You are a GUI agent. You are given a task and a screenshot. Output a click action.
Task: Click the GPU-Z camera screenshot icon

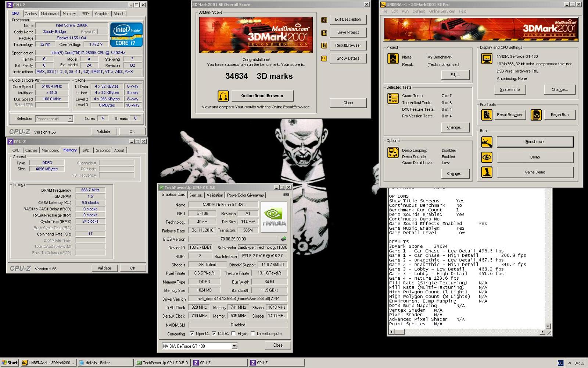pos(286,194)
